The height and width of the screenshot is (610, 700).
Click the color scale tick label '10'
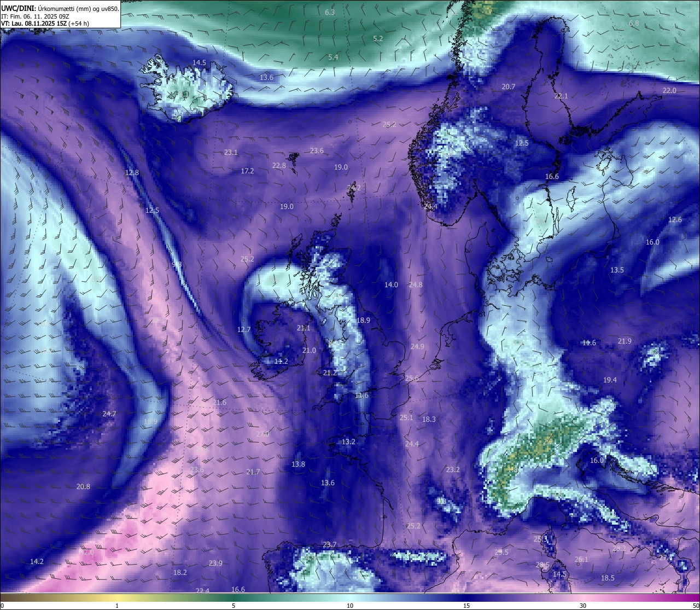tap(350, 606)
